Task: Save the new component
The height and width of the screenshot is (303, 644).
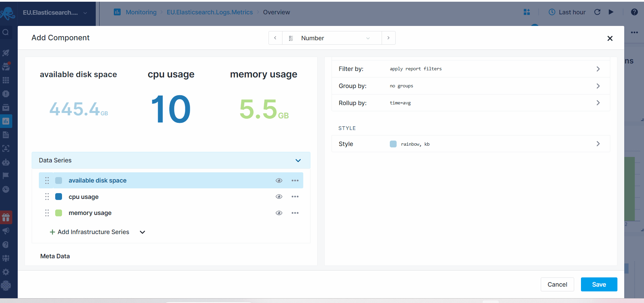Action: click(599, 284)
